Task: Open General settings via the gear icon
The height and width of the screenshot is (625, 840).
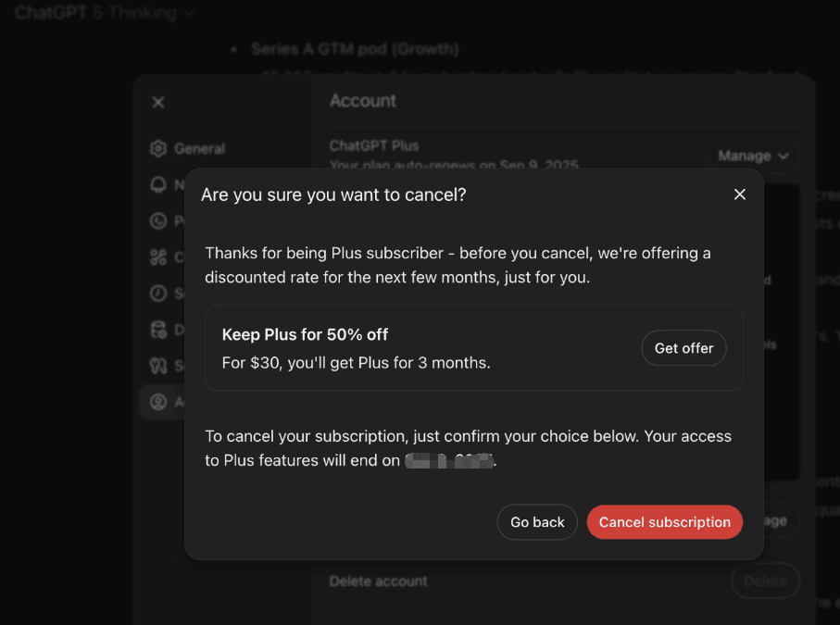Action: [x=157, y=148]
